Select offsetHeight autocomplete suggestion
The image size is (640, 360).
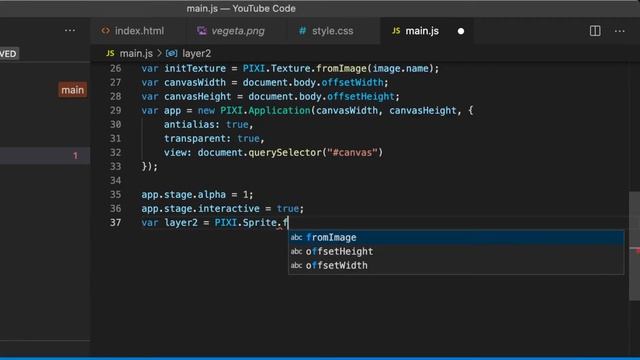[x=456, y=251]
